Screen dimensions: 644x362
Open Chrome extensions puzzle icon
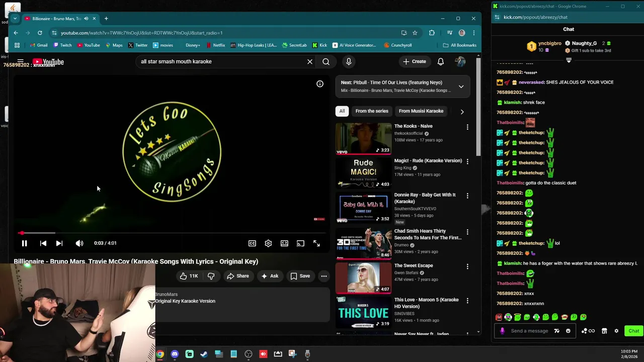coord(432,33)
